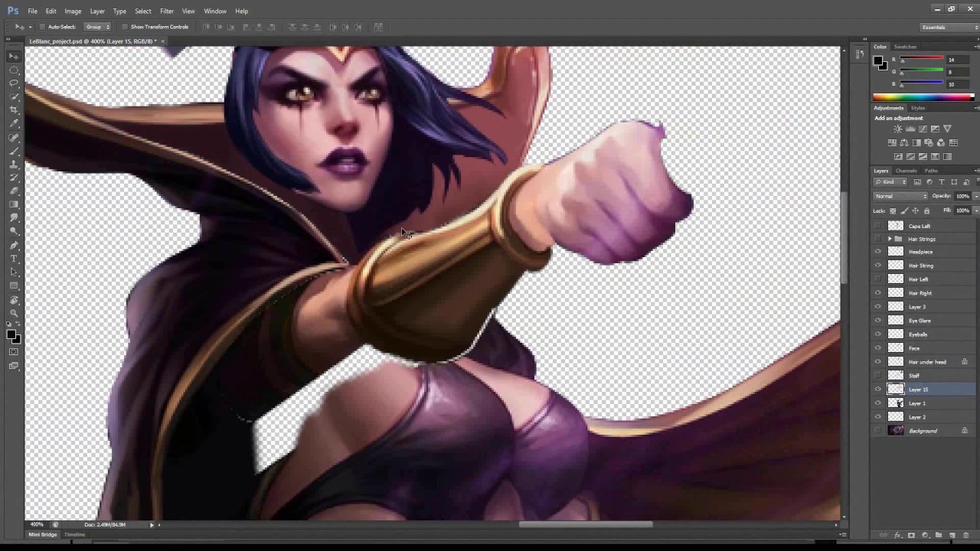Enable Show Transform Controls checkbox
980x551 pixels.
coord(125,27)
